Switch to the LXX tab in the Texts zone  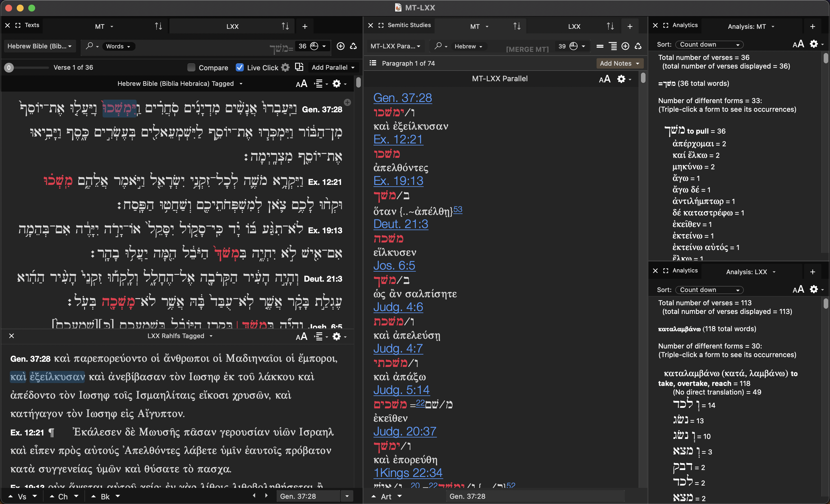[232, 26]
